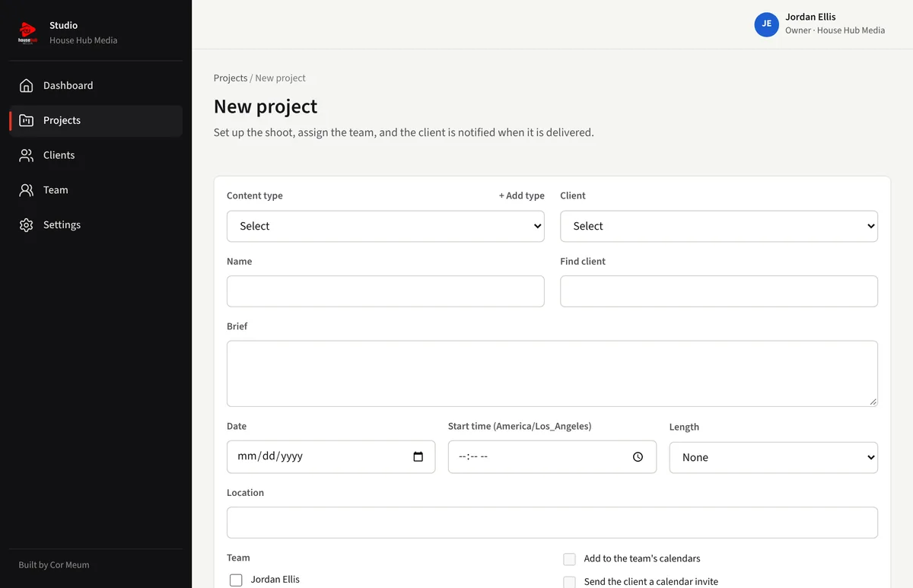Check the Jordan Ellis team checkbox

(236, 580)
